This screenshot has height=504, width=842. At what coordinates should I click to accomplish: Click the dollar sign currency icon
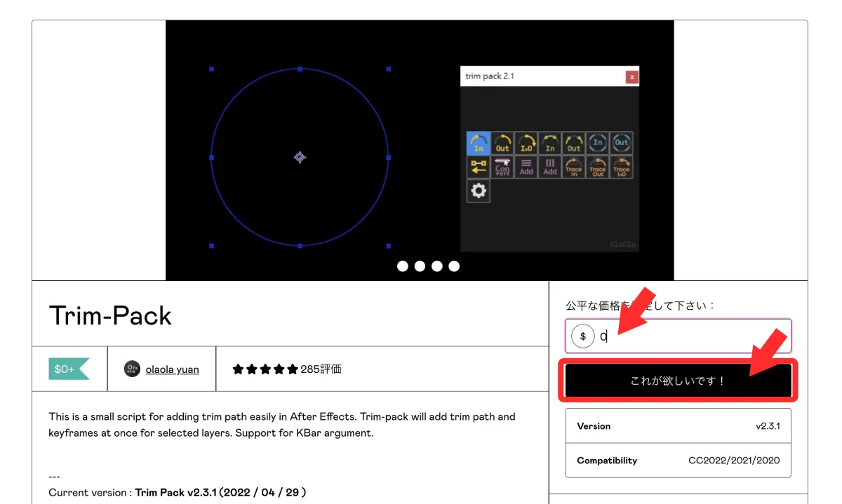click(x=583, y=336)
